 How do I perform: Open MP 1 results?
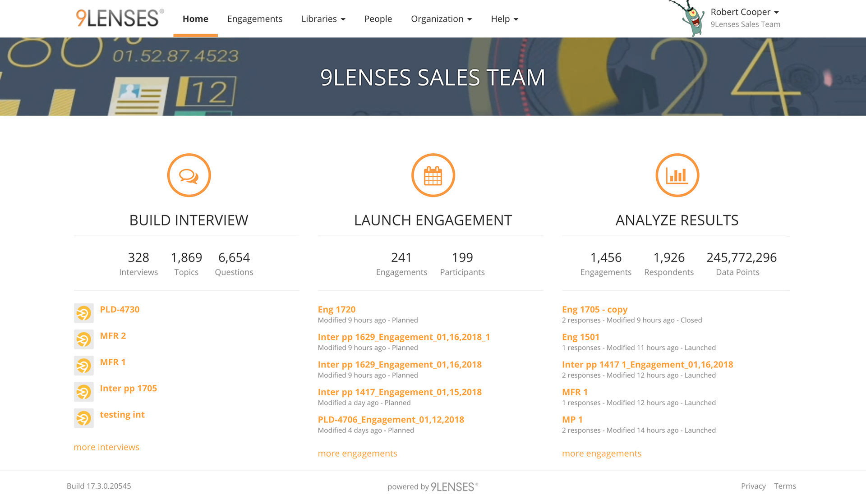[572, 419]
